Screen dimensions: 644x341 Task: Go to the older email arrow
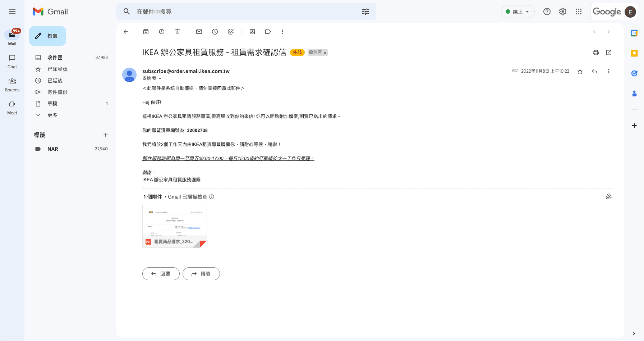pyautogui.click(x=609, y=32)
